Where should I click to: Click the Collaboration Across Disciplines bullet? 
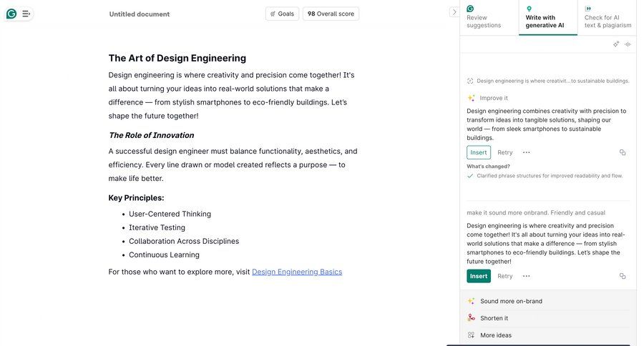184,241
